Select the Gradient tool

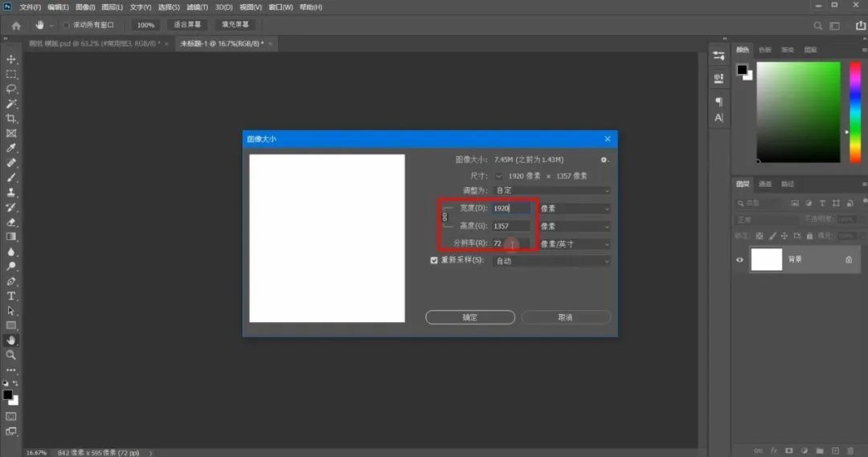coord(11,237)
